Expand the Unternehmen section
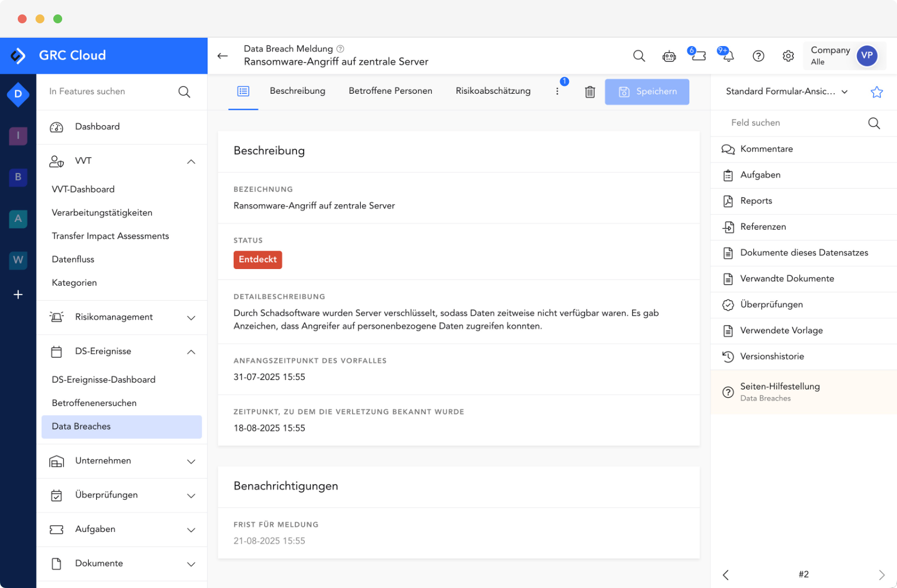Image resolution: width=897 pixels, height=588 pixels. click(191, 461)
